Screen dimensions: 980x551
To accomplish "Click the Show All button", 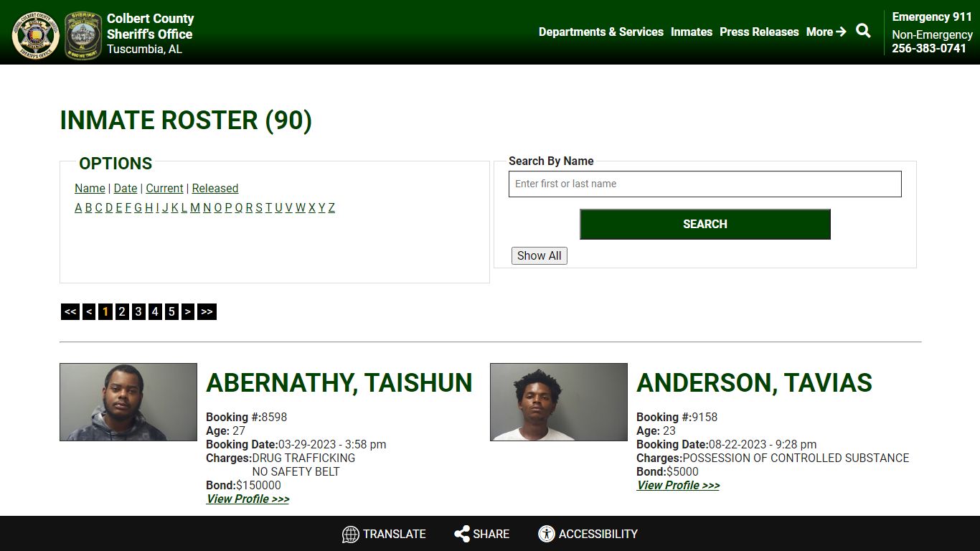I will (x=539, y=255).
